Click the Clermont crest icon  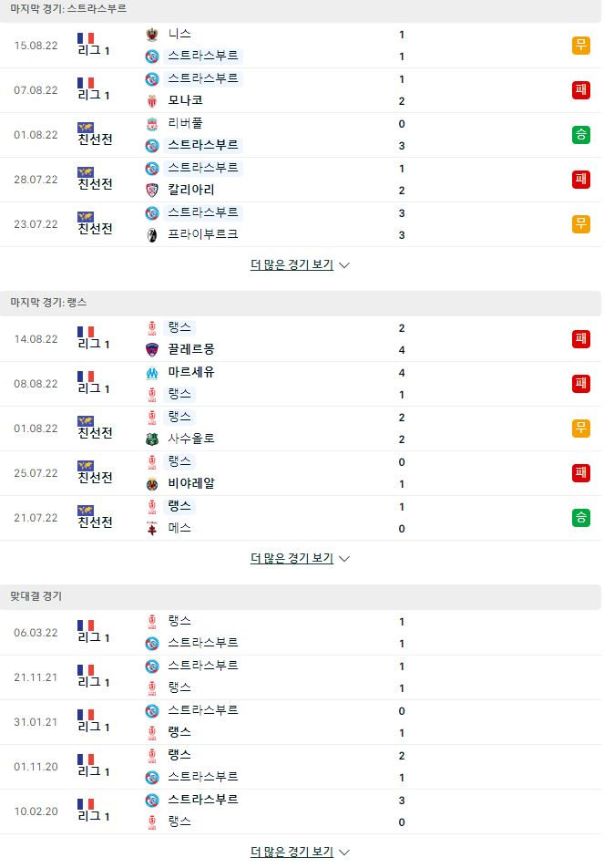pyautogui.click(x=151, y=350)
